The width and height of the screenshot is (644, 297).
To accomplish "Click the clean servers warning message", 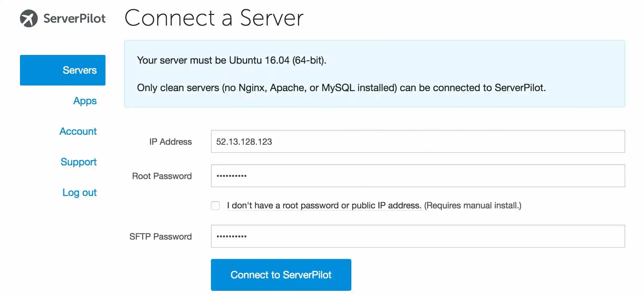I will [x=341, y=88].
